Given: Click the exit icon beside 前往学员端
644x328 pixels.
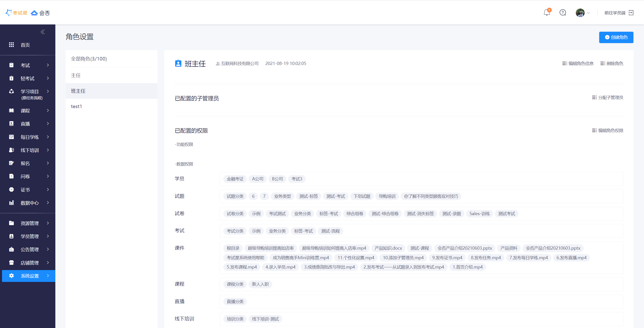Looking at the screenshot, I should (x=631, y=13).
